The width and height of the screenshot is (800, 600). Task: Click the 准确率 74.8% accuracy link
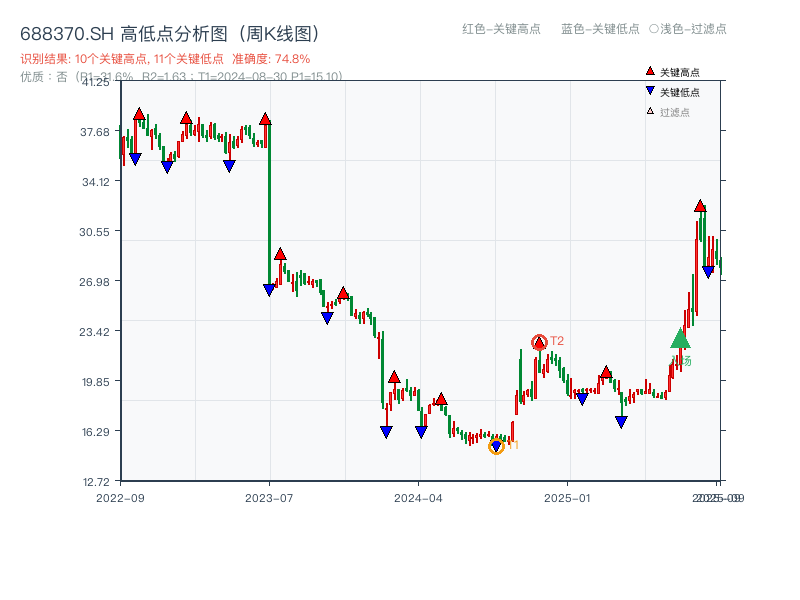pyautogui.click(x=270, y=59)
